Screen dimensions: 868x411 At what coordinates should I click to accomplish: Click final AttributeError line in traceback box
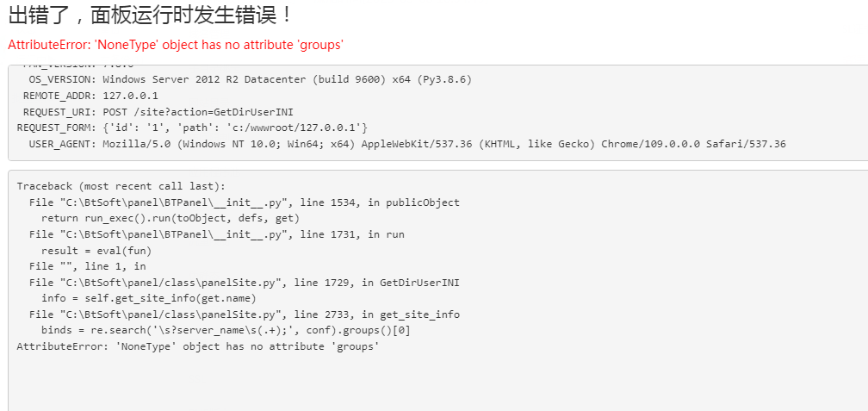pyautogui.click(x=198, y=346)
